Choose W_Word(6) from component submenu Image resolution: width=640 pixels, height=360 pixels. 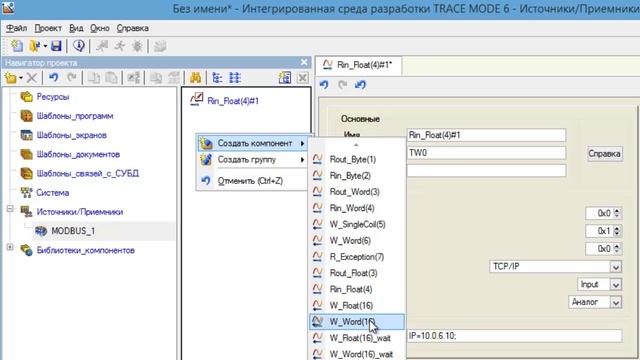coord(357,241)
